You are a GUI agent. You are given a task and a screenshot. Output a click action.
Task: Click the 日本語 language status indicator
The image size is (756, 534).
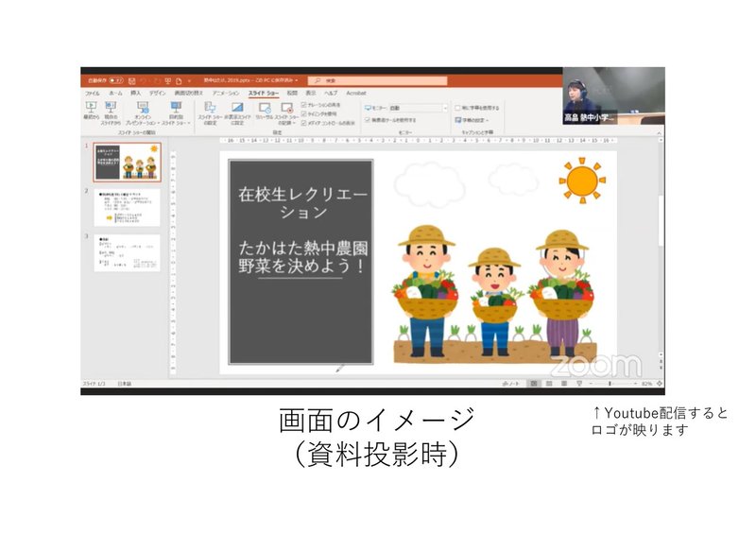pyautogui.click(x=125, y=384)
